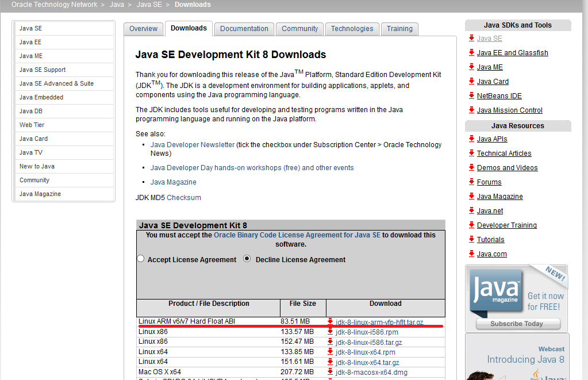Open Java SE Support in left menu
This screenshot has width=588, height=380.
coord(64,70)
